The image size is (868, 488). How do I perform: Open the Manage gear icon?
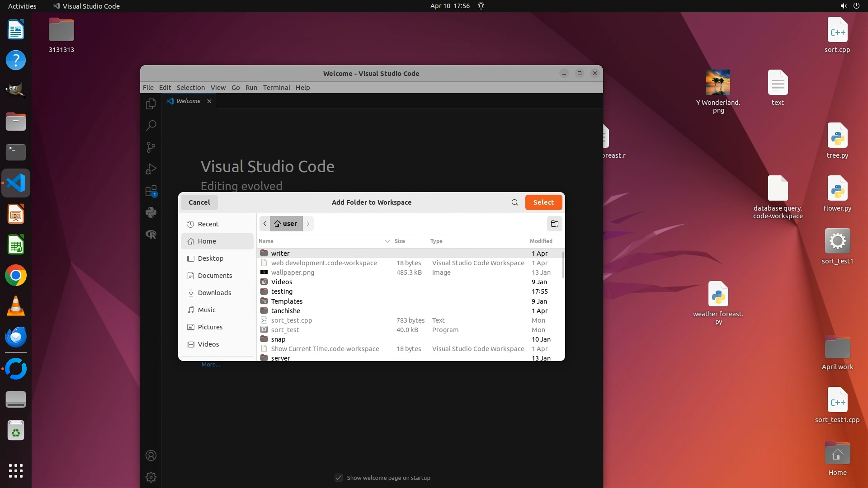click(151, 477)
